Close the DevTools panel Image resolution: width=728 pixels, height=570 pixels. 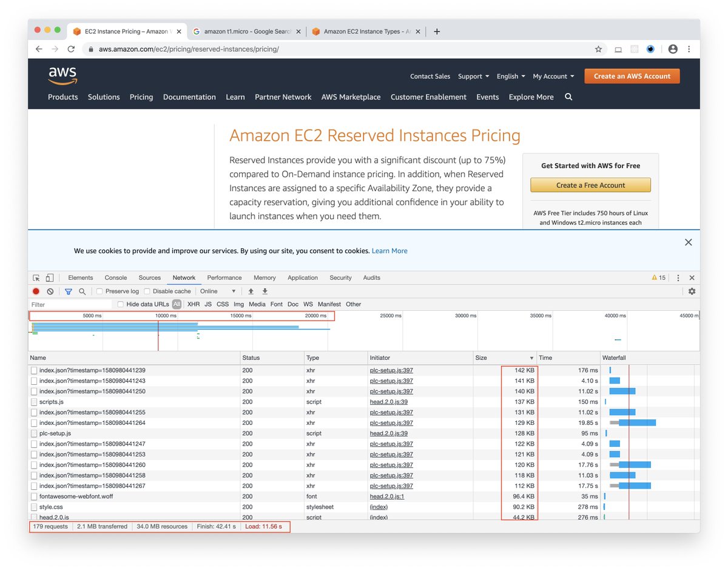click(692, 277)
